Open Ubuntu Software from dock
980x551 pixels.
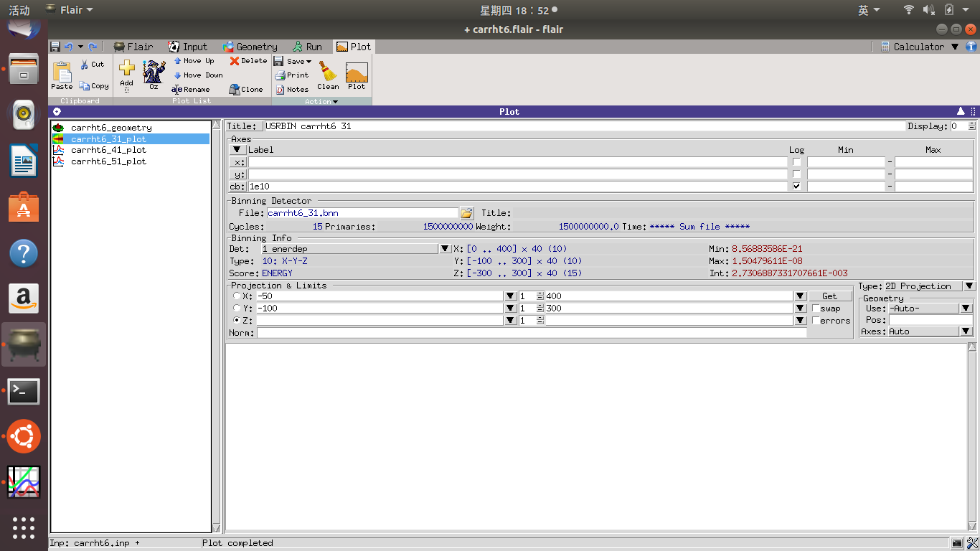point(24,207)
